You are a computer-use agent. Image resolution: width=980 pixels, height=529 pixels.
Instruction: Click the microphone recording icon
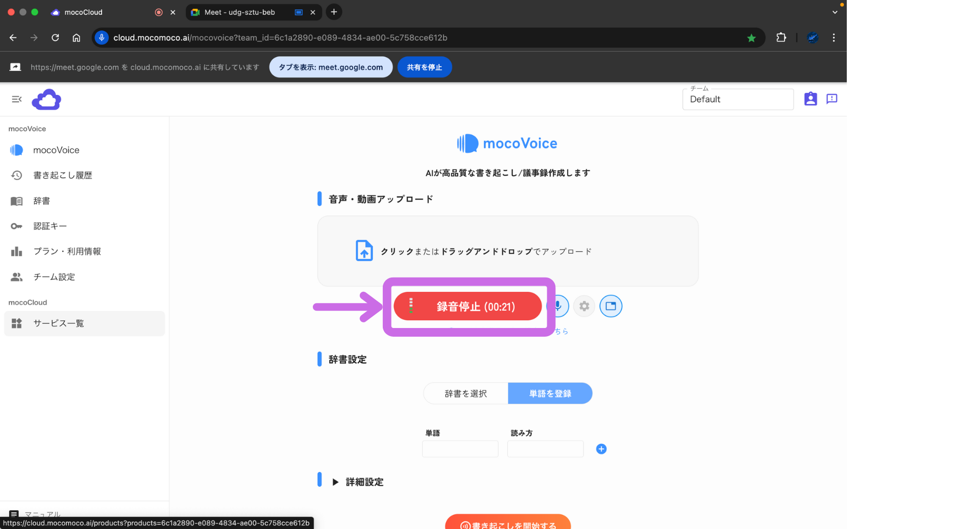tap(558, 306)
